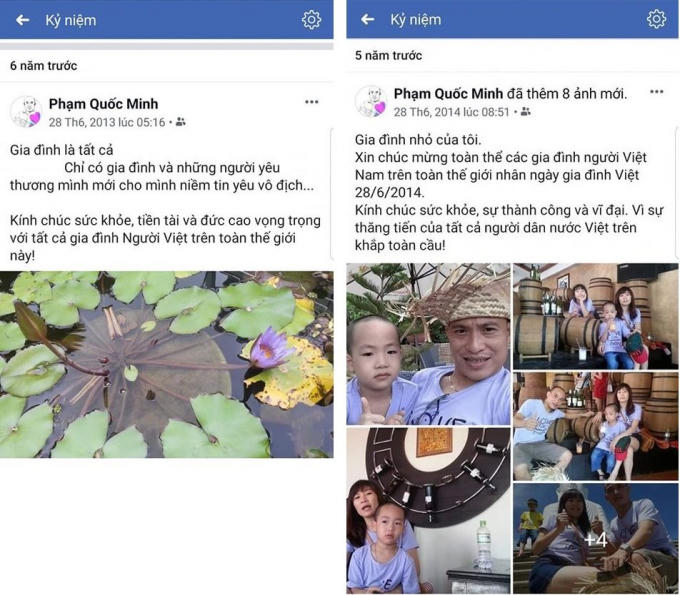
Task: Open three-dot menu on the 2013 post
Action: [311, 102]
